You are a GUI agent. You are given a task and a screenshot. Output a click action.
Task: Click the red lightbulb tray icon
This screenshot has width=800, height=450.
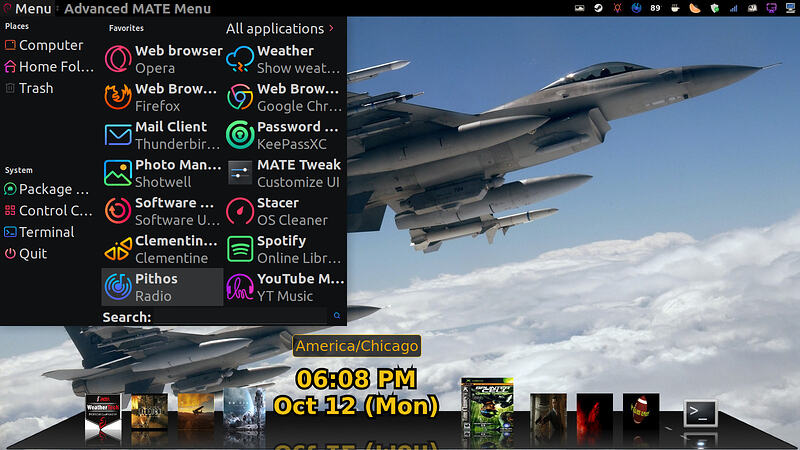(617, 8)
